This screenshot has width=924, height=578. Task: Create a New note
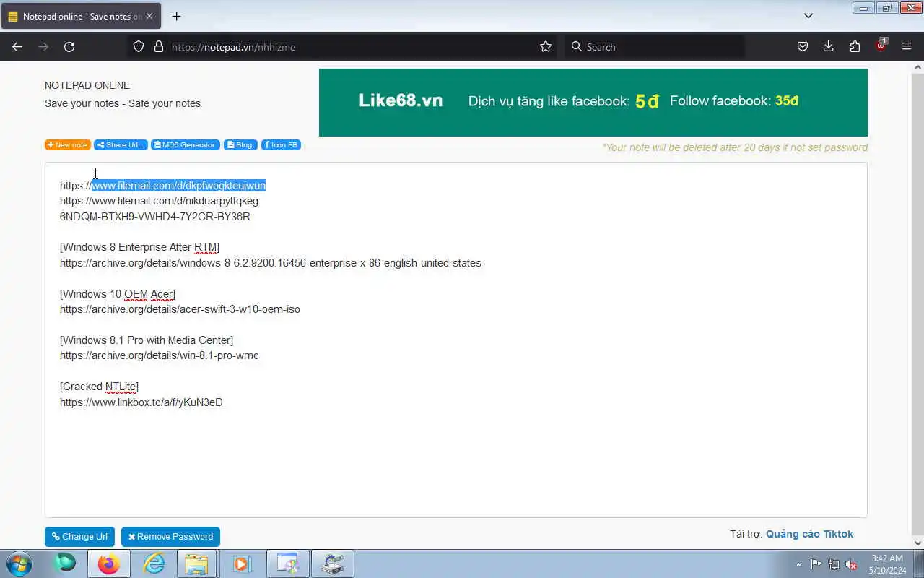68,144
